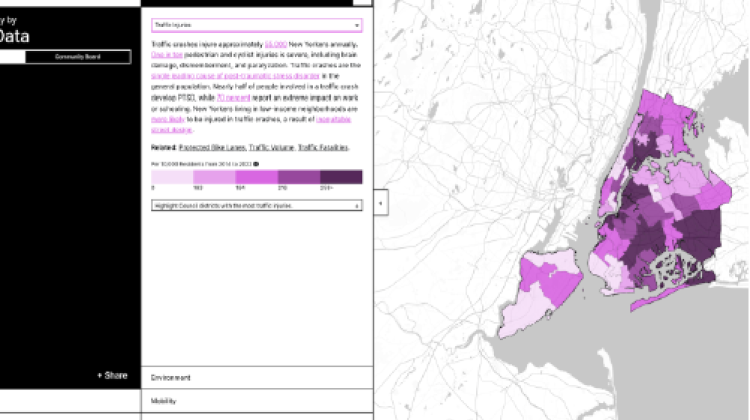The height and width of the screenshot is (420, 750).
Task: Click the darkest purple legend swatch
Action: [341, 177]
